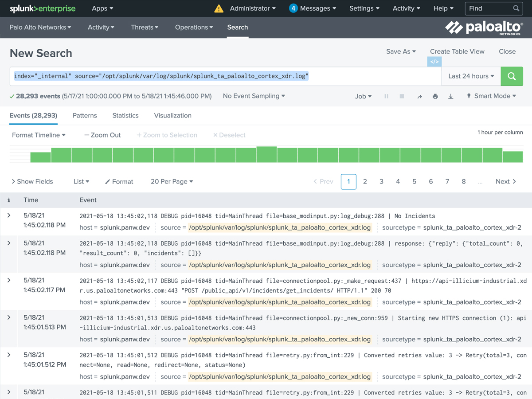Stop the search job
532x399 pixels.
(x=402, y=96)
